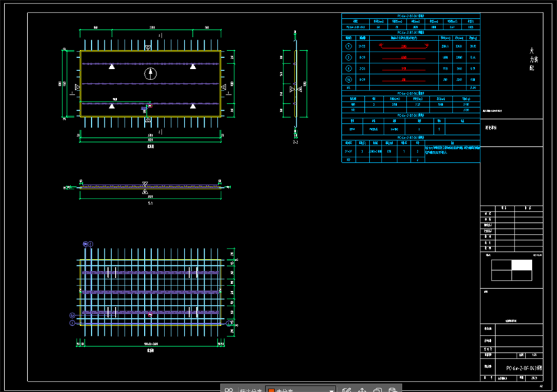The width and height of the screenshot is (557, 392).
Task: Click the white highlighted quadrant in key plan
Action: (521, 265)
